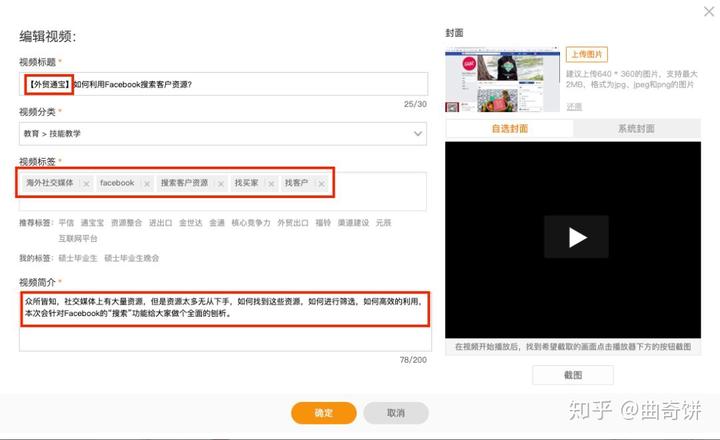Switch to 系统封面 tab
Viewport: 720px width, 440px height.
[636, 129]
